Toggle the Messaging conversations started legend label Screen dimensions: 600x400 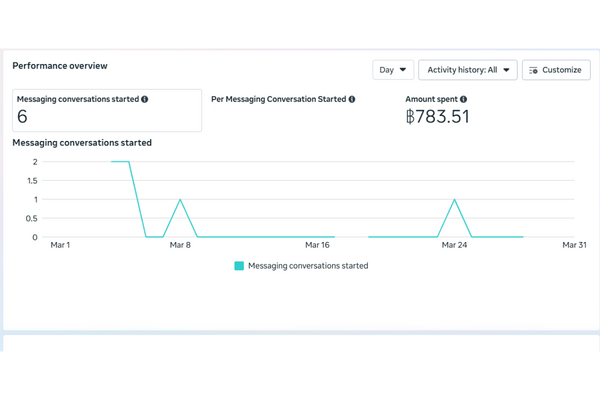pyautogui.click(x=307, y=266)
